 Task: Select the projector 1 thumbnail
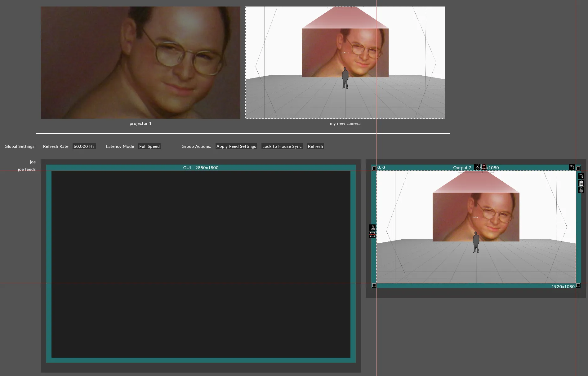pos(140,63)
